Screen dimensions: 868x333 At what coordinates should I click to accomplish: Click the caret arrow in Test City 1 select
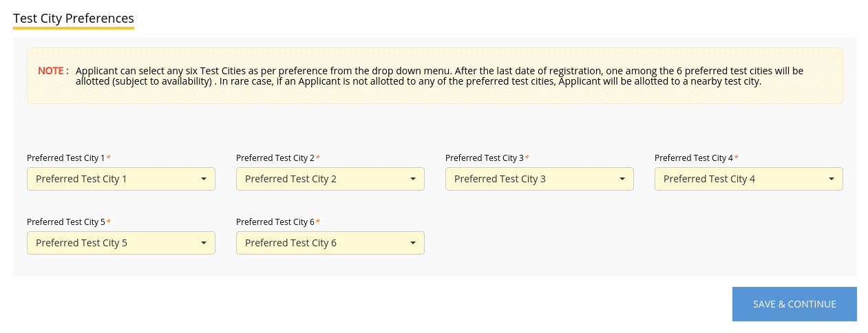tap(204, 179)
